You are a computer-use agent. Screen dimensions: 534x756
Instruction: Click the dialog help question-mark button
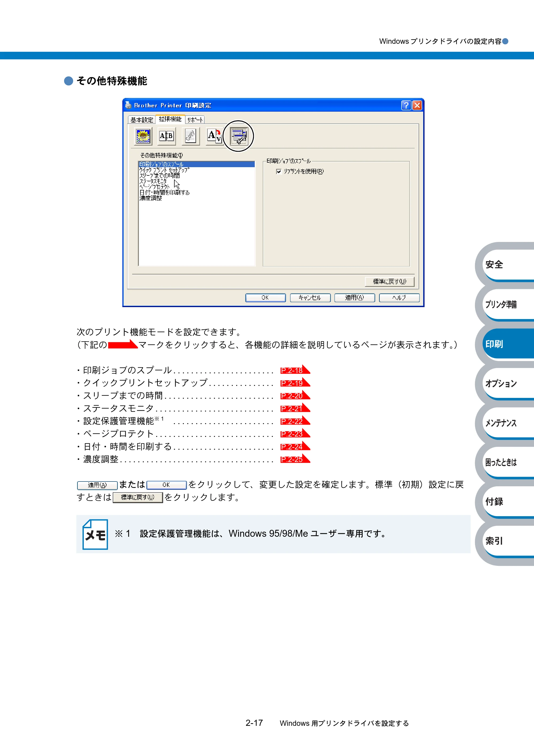pyautogui.click(x=406, y=105)
